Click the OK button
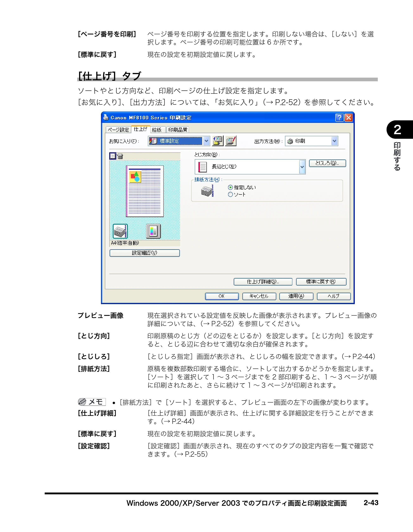413x532 pixels. tap(222, 296)
